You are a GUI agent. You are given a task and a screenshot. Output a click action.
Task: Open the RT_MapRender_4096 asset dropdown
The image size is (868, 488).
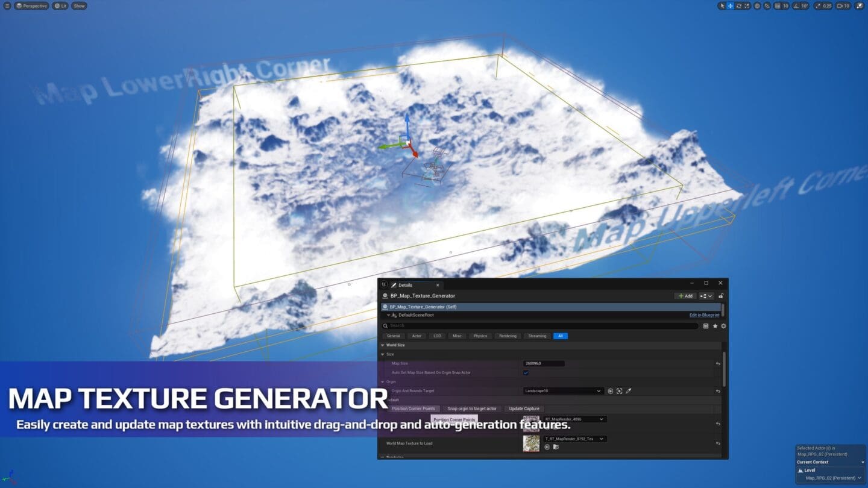click(575, 419)
